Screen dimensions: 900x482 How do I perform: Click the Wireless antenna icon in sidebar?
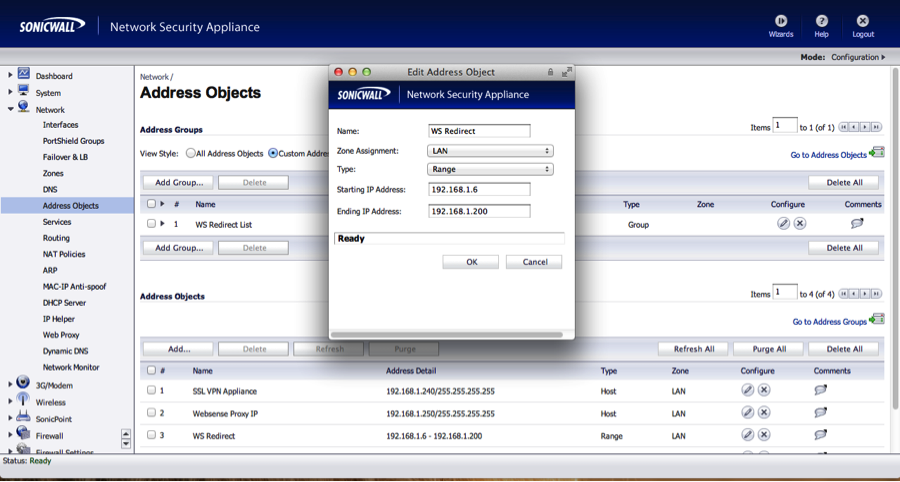24,399
